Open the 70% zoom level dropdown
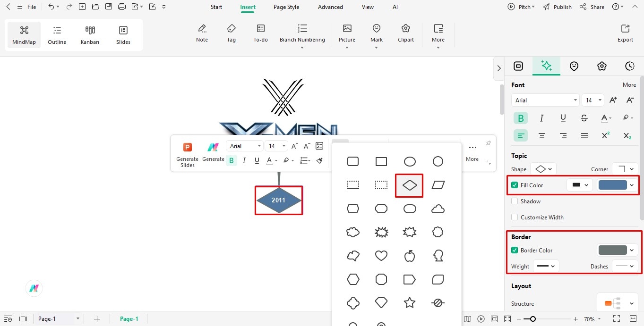 (592, 319)
